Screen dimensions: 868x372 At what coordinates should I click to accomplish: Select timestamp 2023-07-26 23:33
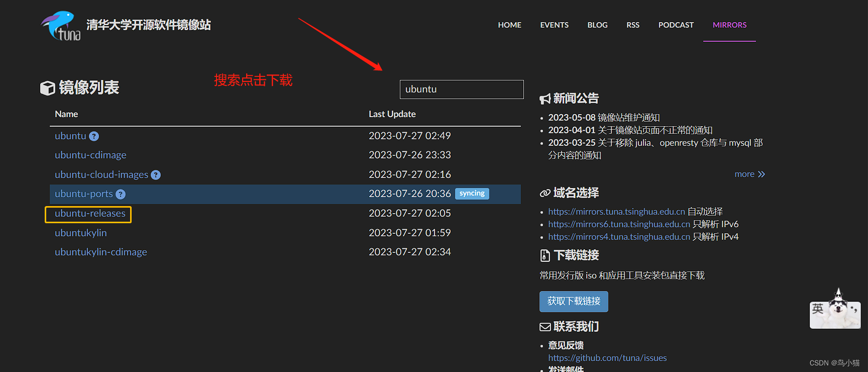pyautogui.click(x=410, y=155)
